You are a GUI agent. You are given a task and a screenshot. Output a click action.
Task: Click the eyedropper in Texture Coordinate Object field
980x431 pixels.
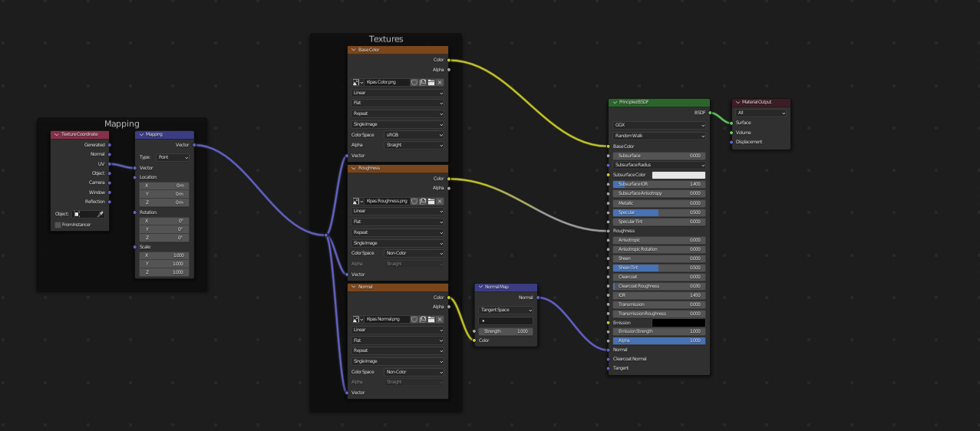coord(100,214)
